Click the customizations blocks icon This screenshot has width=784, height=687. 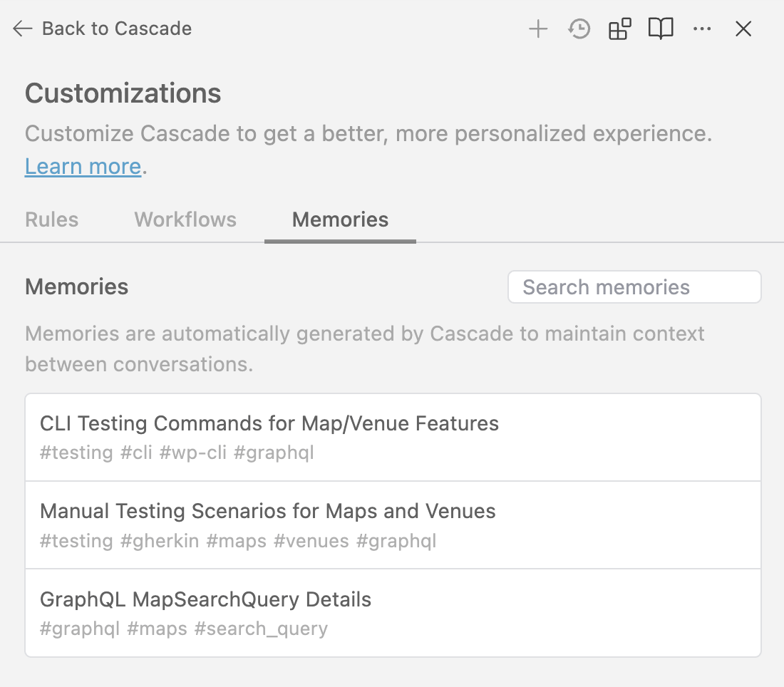(619, 29)
